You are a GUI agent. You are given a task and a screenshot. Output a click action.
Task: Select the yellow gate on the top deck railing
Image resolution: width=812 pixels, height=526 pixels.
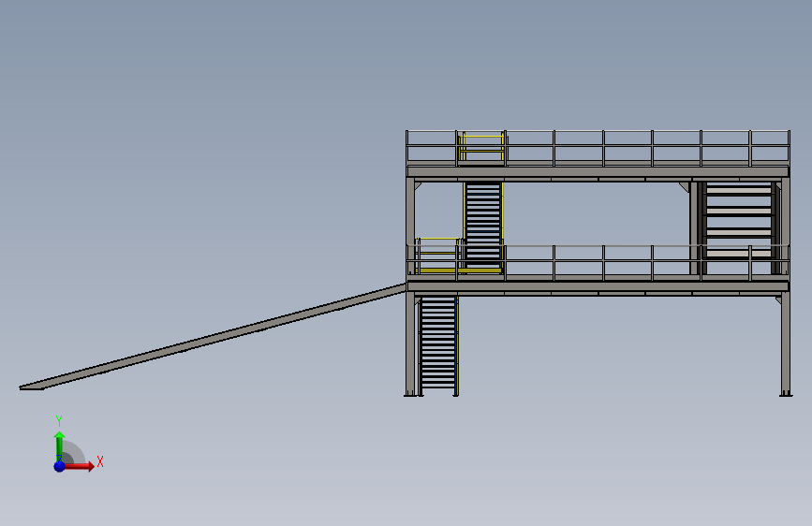point(482,147)
